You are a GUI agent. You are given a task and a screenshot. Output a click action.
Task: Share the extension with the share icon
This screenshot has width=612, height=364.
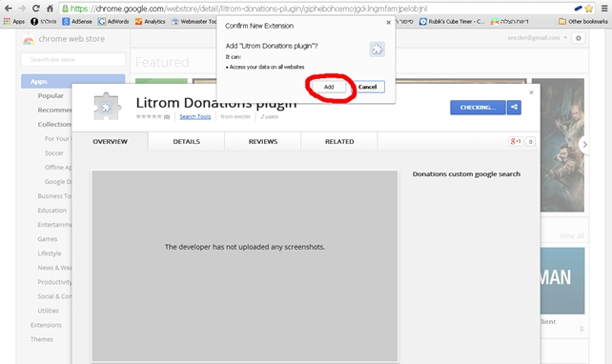point(514,108)
